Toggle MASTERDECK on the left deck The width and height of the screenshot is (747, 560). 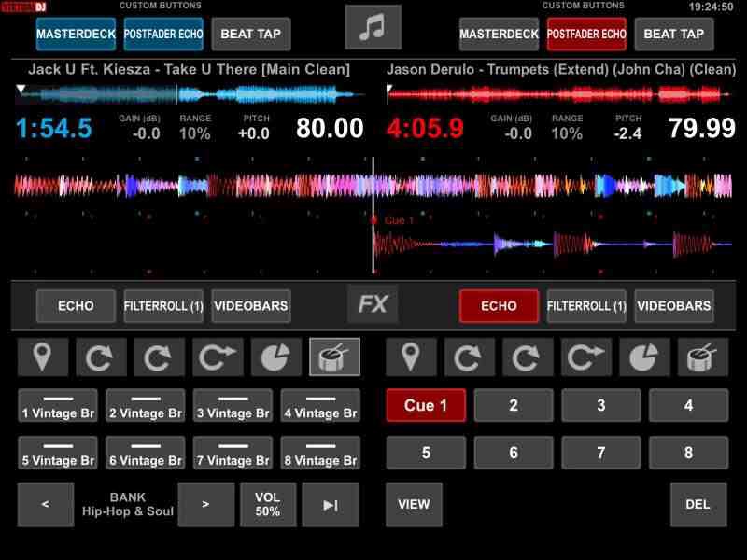76,34
